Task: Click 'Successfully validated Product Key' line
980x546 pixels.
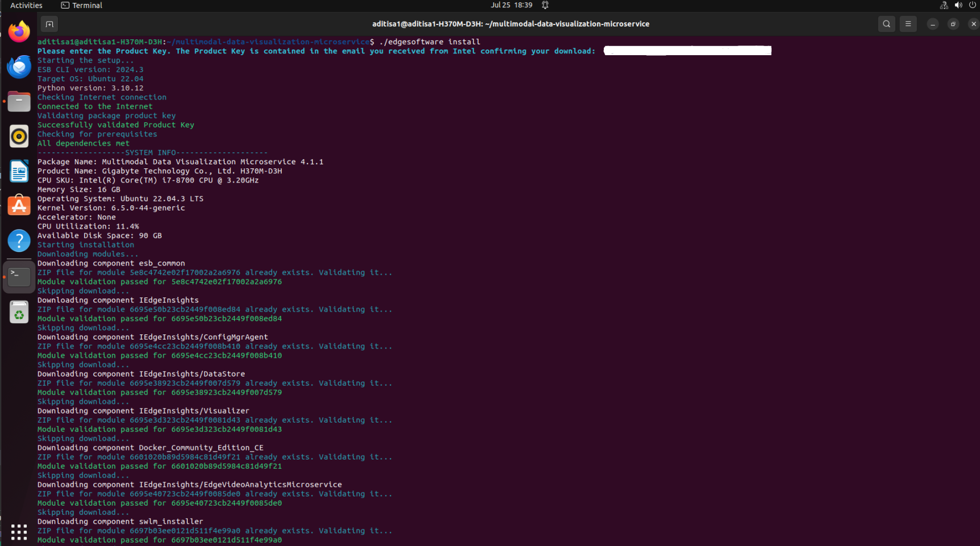Action: 116,125
